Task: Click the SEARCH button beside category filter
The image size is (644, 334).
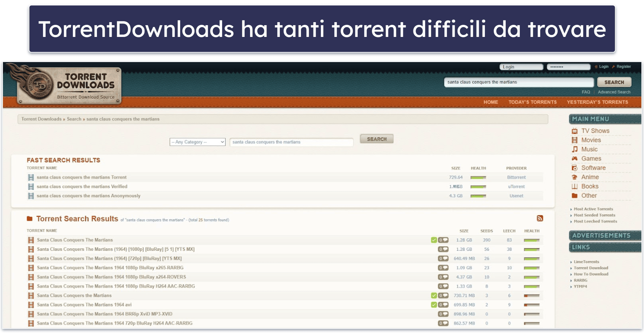Action: pos(377,139)
